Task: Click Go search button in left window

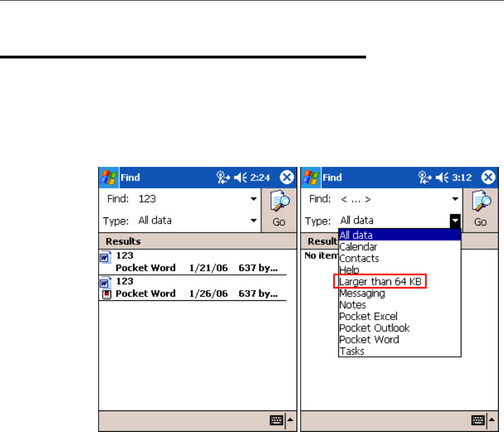Action: (x=279, y=210)
